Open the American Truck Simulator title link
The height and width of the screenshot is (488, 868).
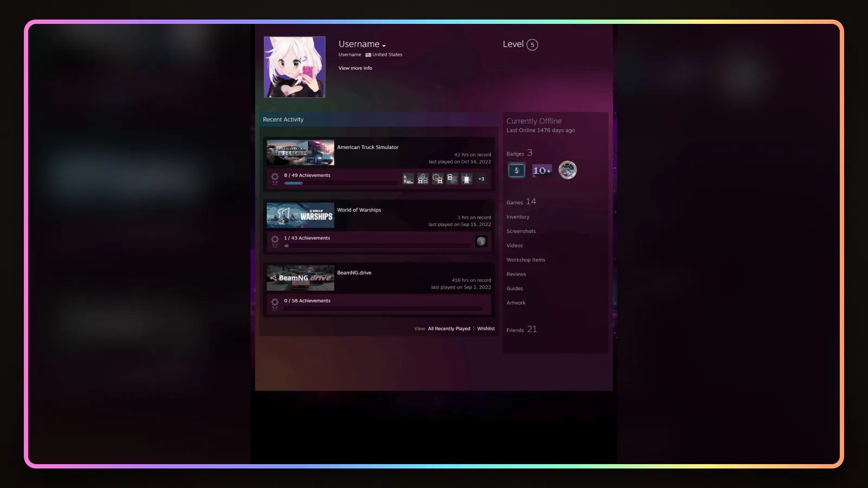pos(368,147)
